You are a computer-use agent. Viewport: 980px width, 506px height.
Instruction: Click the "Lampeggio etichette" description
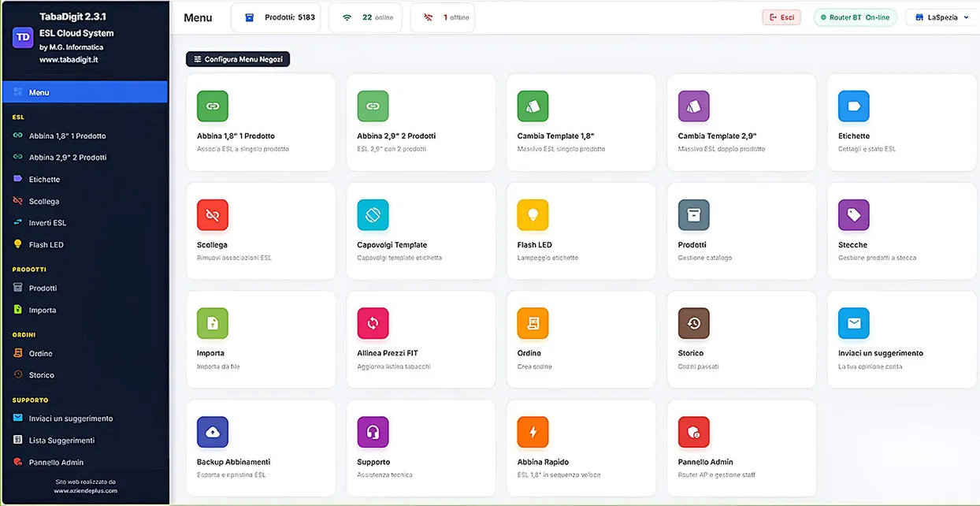point(548,258)
